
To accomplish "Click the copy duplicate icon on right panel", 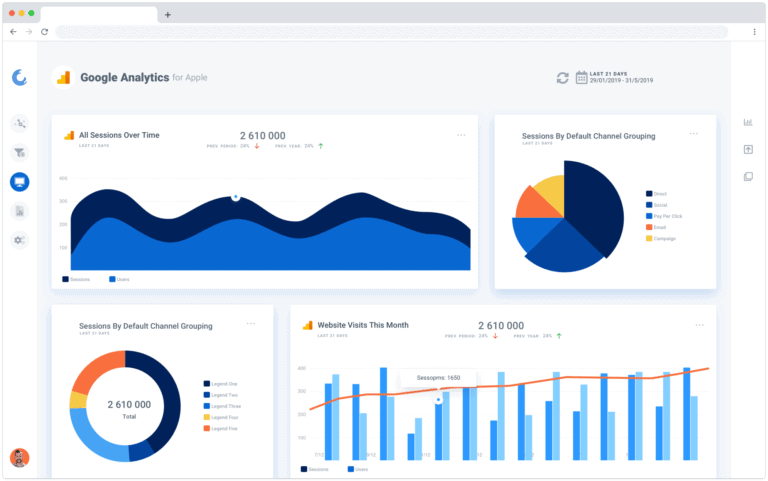I will coord(748,177).
